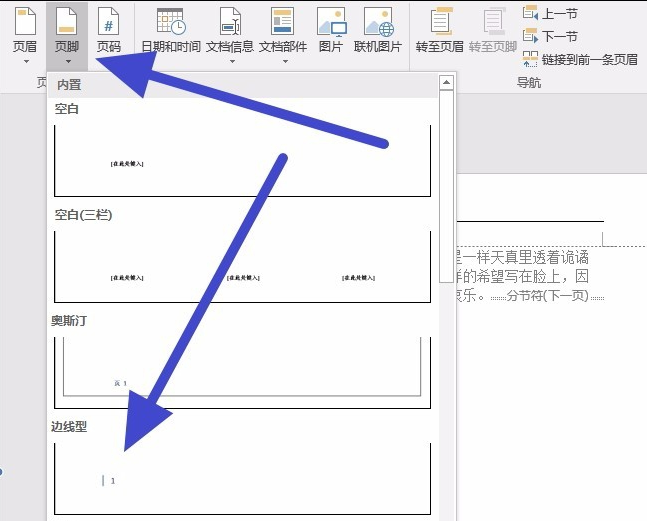
Task: Click the 内置 built-in section header
Action: pos(243,85)
